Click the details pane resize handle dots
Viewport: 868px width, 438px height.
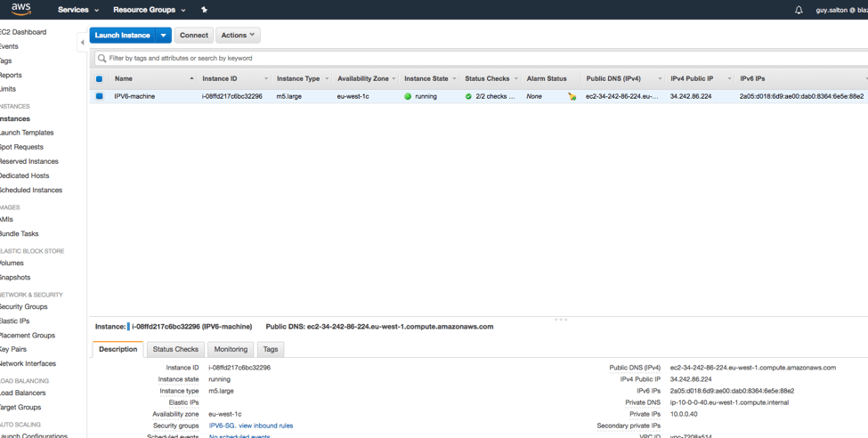pyautogui.click(x=560, y=320)
